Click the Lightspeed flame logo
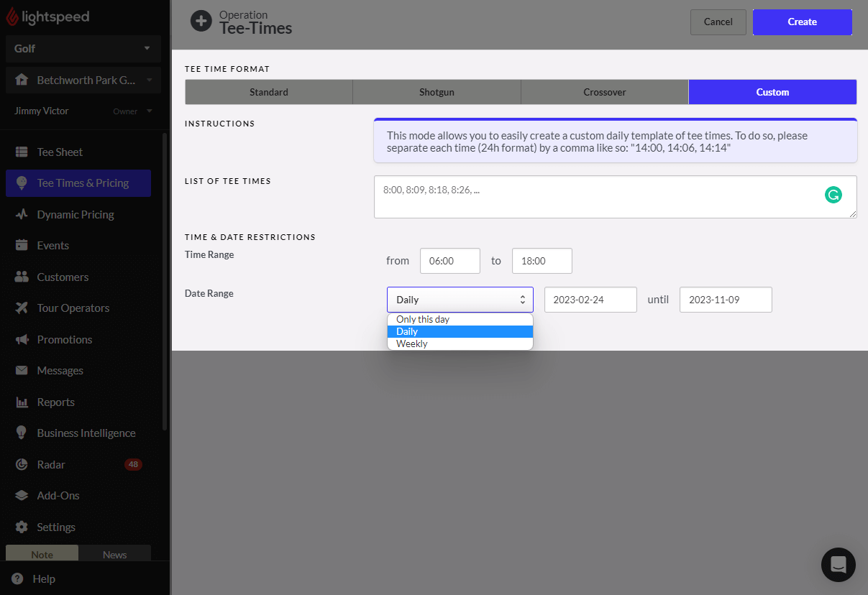Screen dimensions: 868x595 [x=12, y=17]
